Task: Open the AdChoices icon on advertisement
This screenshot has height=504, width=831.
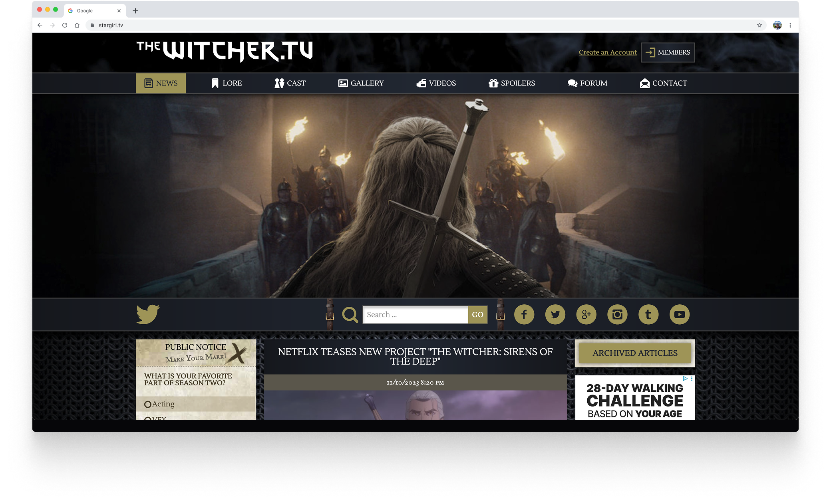Action: pyautogui.click(x=685, y=378)
